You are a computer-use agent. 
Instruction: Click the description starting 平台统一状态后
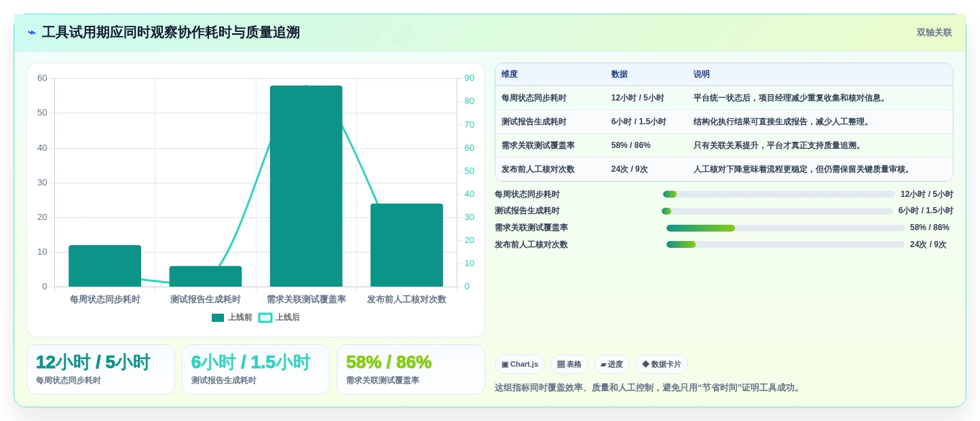tap(791, 98)
